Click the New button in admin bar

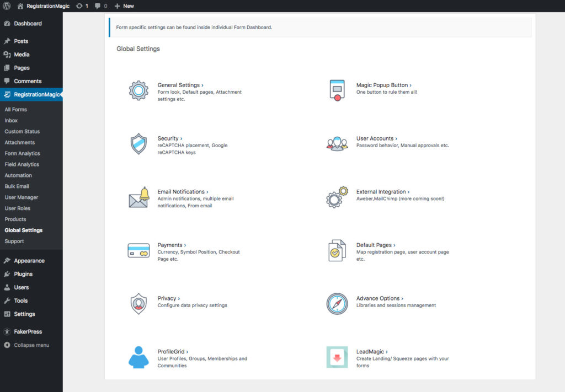click(124, 6)
